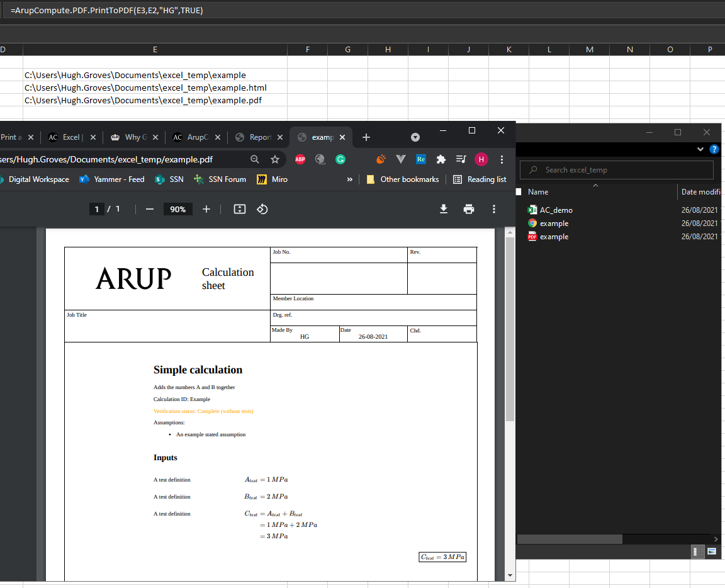This screenshot has width=725, height=588.
Task: Open the SSN bookmark
Action: 169,179
